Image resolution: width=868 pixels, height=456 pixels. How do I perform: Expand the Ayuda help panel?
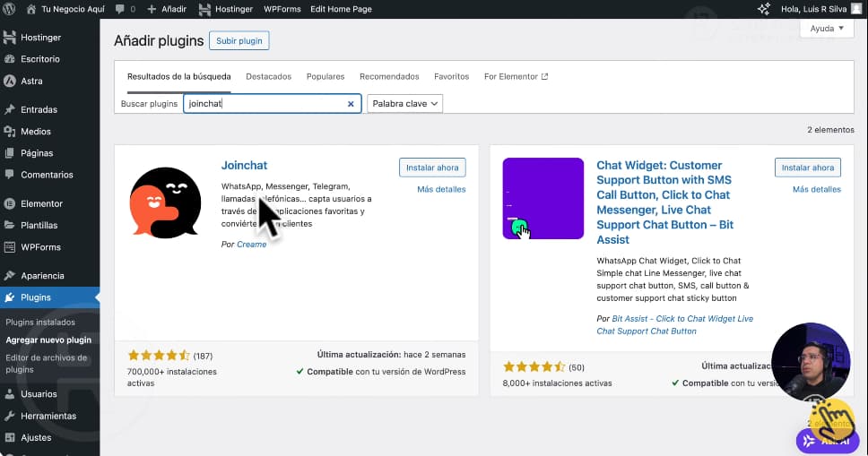pyautogui.click(x=827, y=29)
